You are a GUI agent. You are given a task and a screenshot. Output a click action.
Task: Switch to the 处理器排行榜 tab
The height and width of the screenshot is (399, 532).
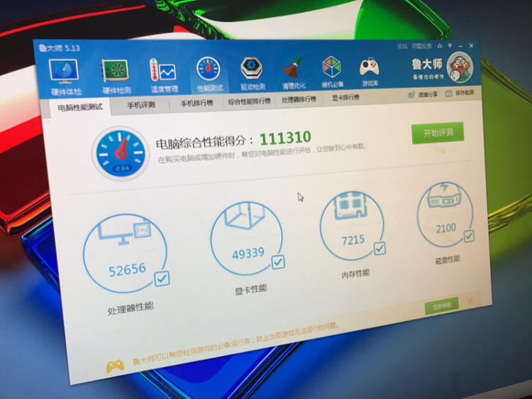coord(299,99)
